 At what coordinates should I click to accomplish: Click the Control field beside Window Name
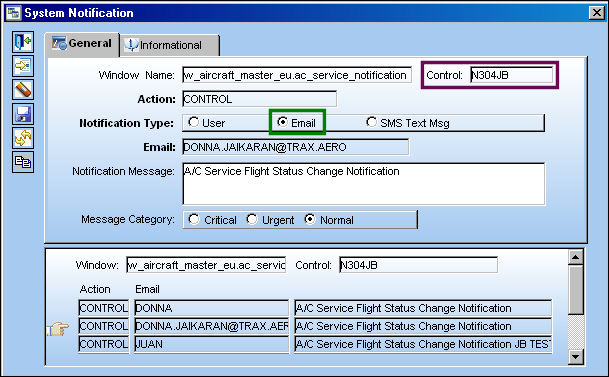point(512,75)
